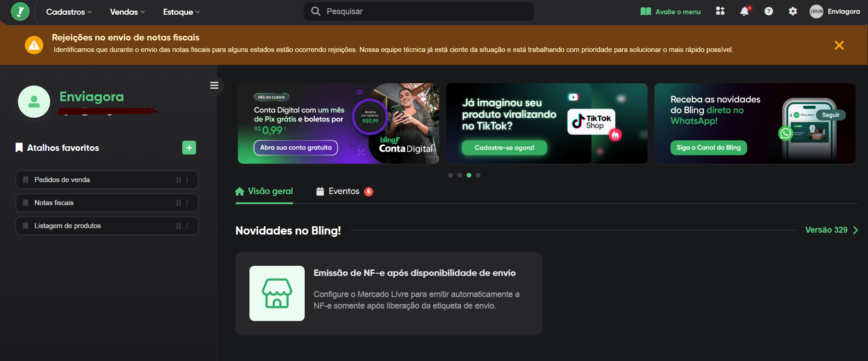Grab the Notas fiscais drag handle

pyautogui.click(x=179, y=203)
